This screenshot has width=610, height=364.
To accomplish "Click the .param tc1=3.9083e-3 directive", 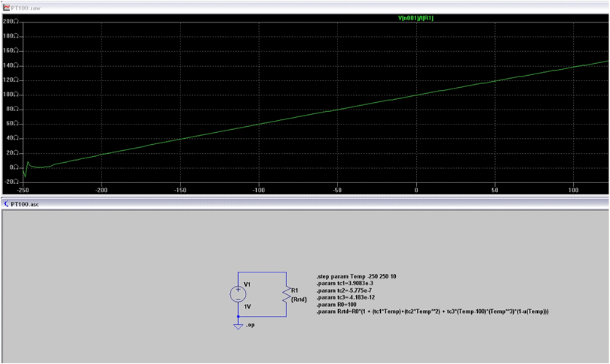I will tap(345, 284).
